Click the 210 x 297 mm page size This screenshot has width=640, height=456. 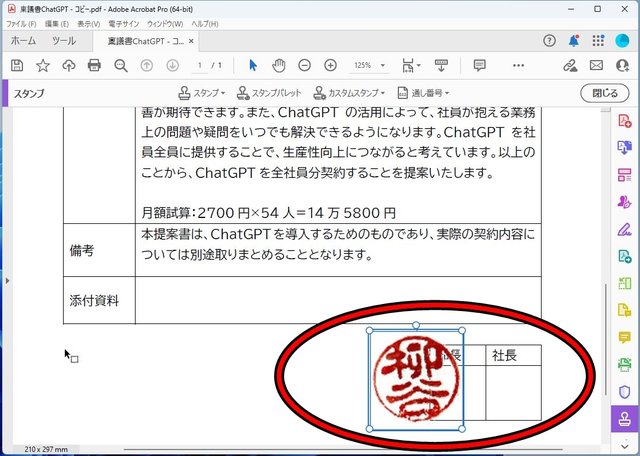[x=46, y=449]
